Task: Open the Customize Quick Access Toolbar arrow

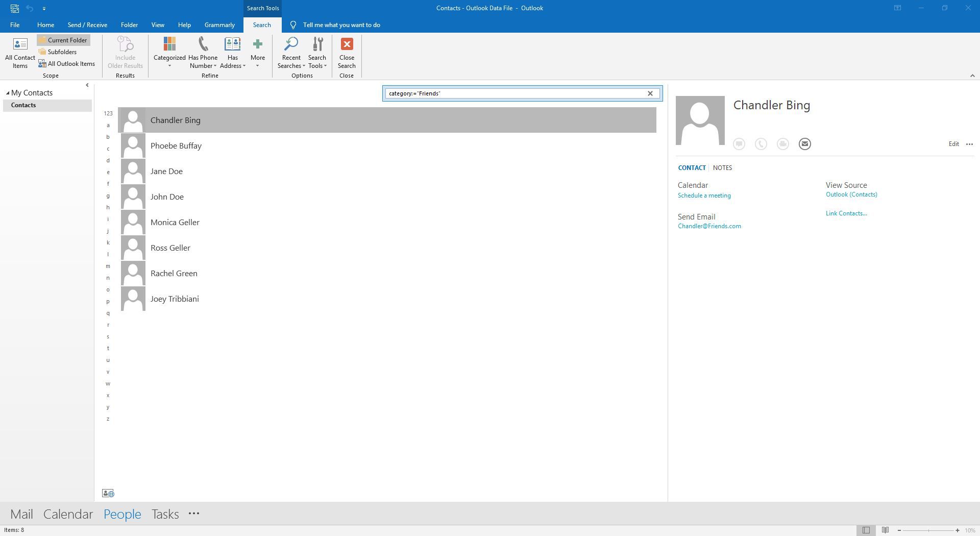Action: 44,8
